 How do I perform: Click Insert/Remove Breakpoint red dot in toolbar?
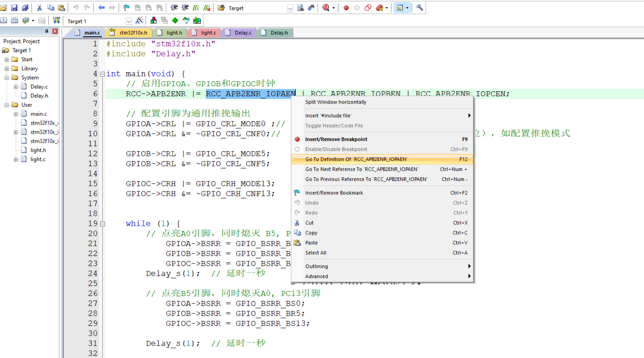[x=346, y=8]
